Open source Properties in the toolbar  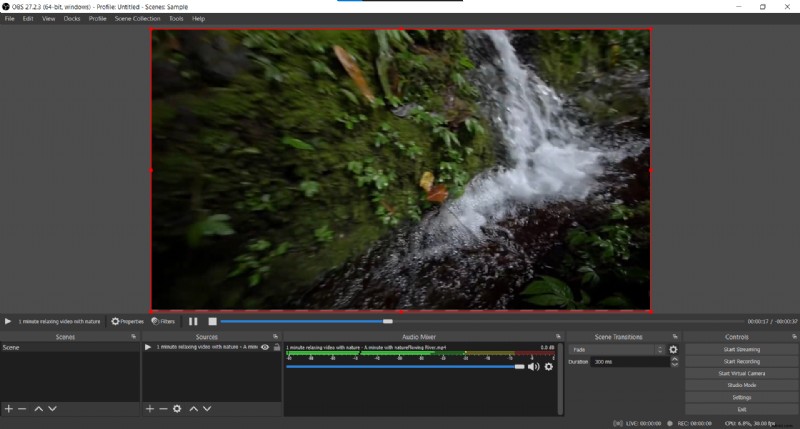click(x=128, y=321)
